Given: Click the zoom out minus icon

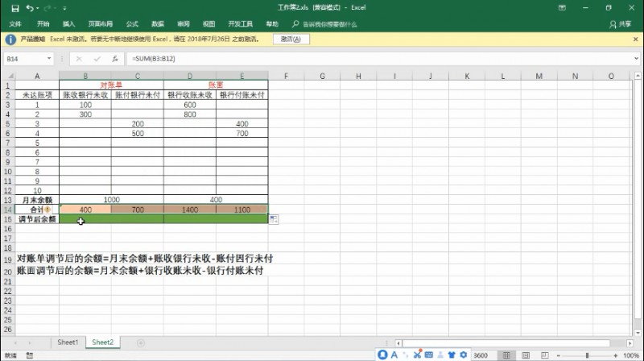Looking at the screenshot, I should point(559,355).
